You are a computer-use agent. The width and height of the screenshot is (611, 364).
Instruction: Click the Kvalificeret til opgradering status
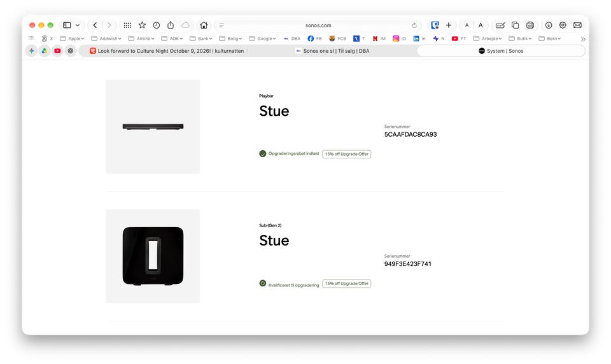[x=289, y=284]
